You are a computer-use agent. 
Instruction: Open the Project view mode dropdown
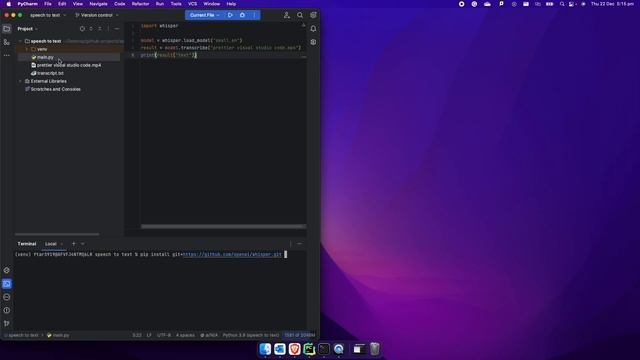click(x=27, y=29)
